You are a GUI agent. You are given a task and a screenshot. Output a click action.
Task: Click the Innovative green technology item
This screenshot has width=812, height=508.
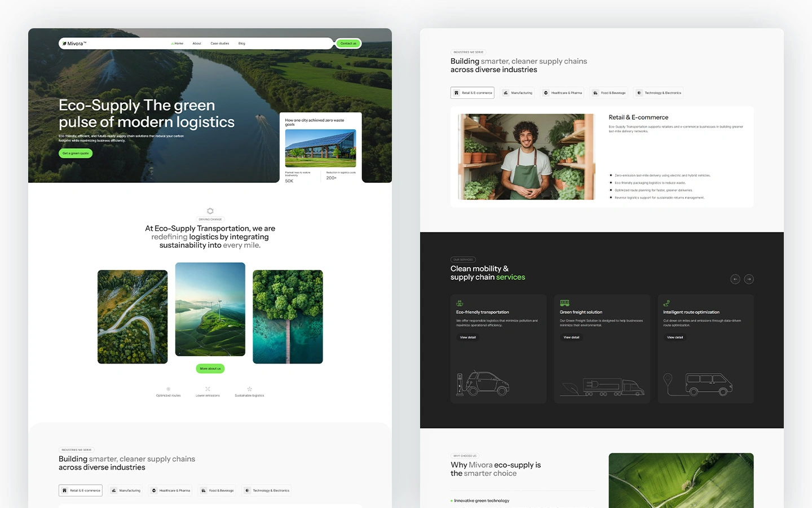(480, 501)
